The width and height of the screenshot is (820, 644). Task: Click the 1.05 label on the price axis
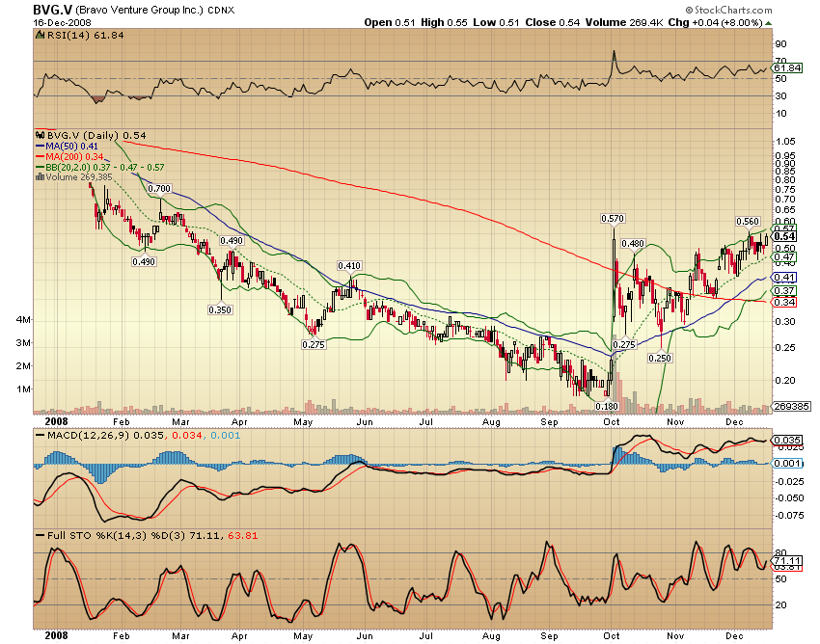pyautogui.click(x=785, y=142)
